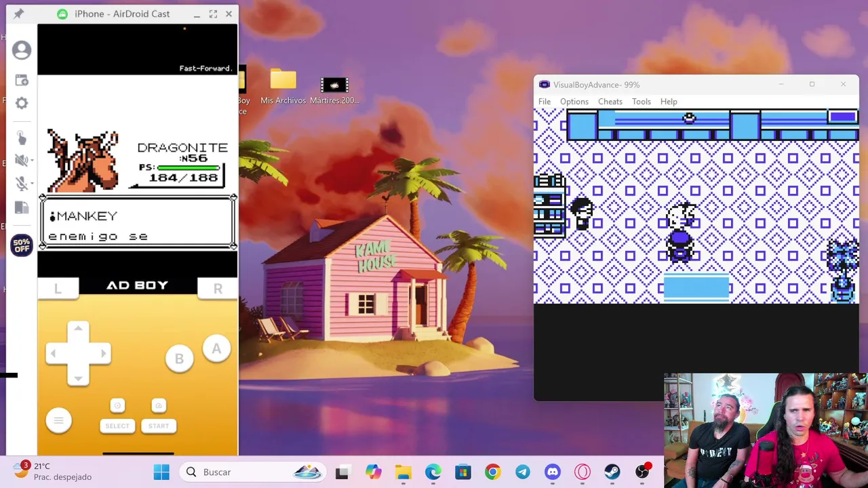Open Telegram from the taskbar
Viewport: 868px width, 488px height.
[522, 472]
